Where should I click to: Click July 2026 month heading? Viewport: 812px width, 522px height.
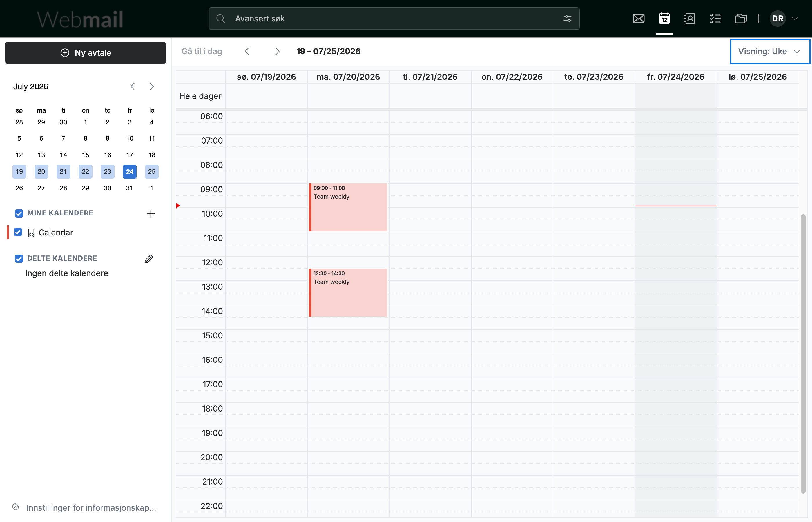30,86
